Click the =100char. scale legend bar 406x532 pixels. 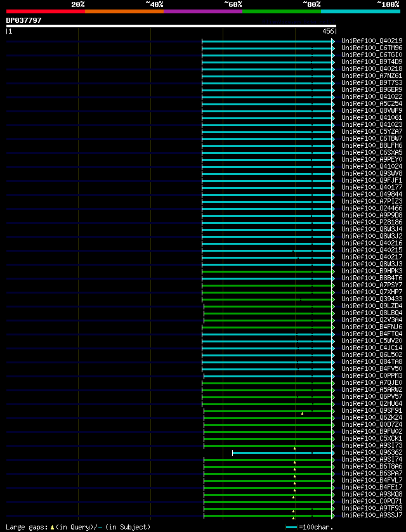292,527
